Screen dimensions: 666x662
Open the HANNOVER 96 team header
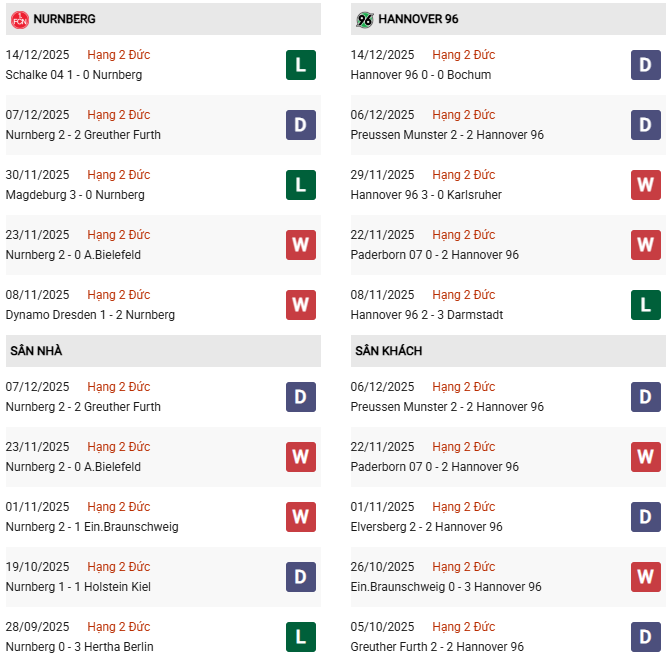[418, 19]
